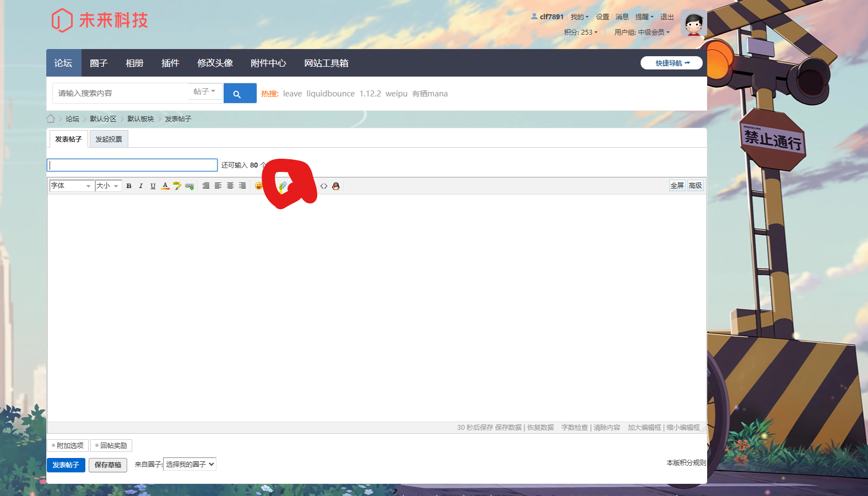Click the 请输入搜索内容 search box
The width and height of the screenshot is (868, 496).
tap(121, 93)
